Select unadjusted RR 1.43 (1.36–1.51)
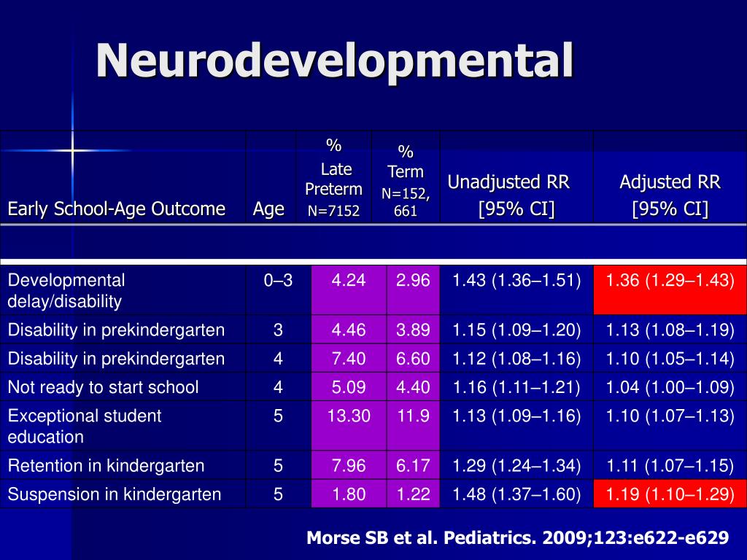 [516, 280]
